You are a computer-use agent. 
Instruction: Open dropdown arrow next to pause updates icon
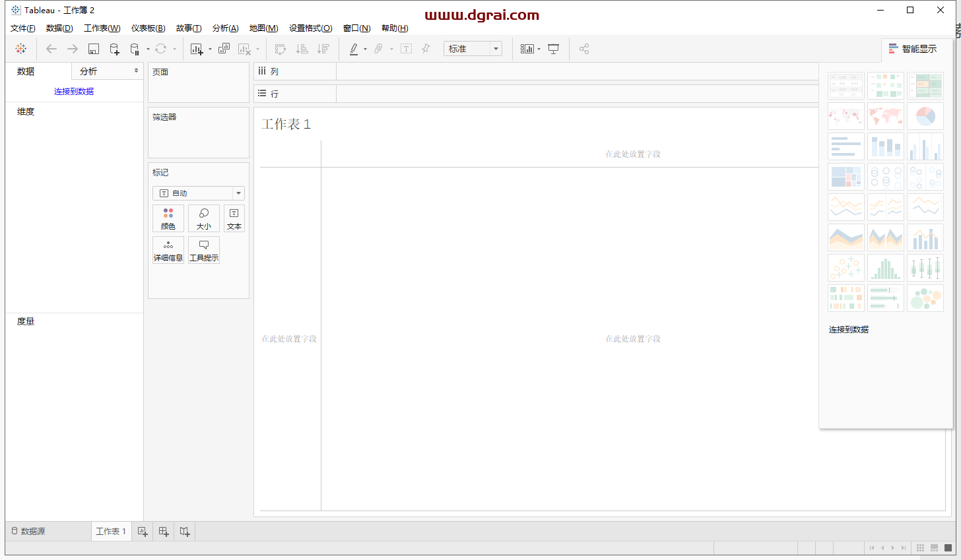(148, 49)
